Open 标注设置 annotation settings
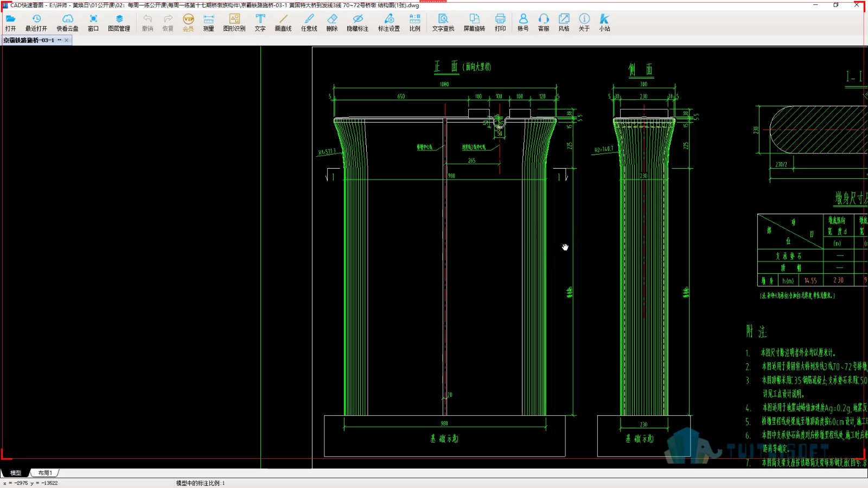The width and height of the screenshot is (868, 488). [389, 22]
